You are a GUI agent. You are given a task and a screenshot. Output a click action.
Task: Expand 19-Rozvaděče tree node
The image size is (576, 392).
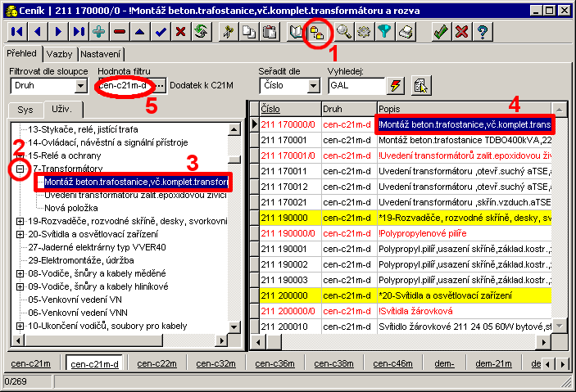pyautogui.click(x=20, y=220)
